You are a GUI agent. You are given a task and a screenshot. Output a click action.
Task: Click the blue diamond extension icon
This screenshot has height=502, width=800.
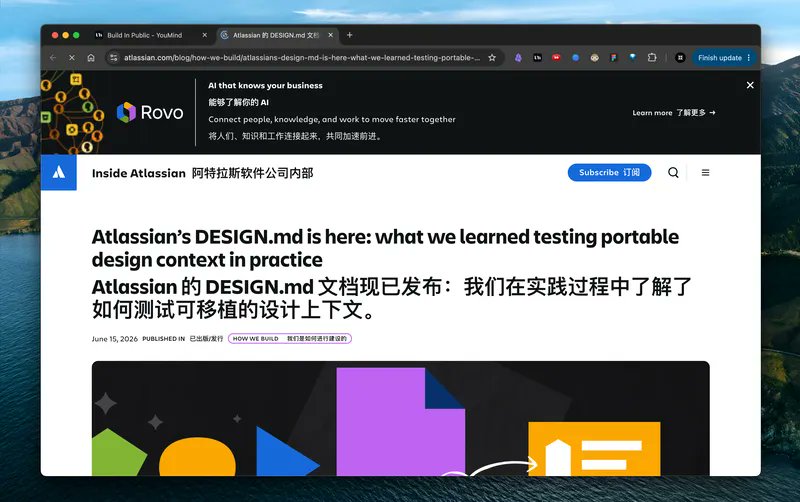pyautogui.click(x=633, y=57)
